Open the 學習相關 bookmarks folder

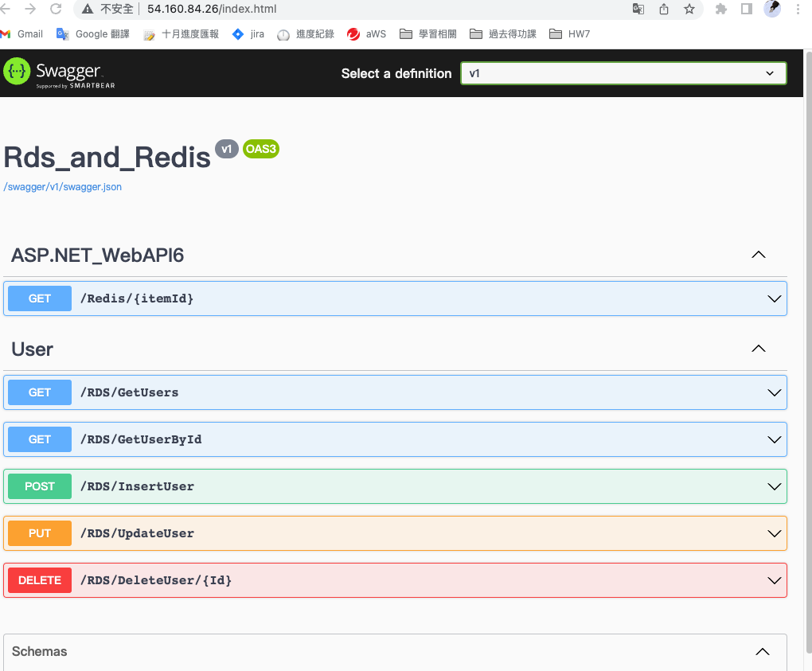(431, 34)
